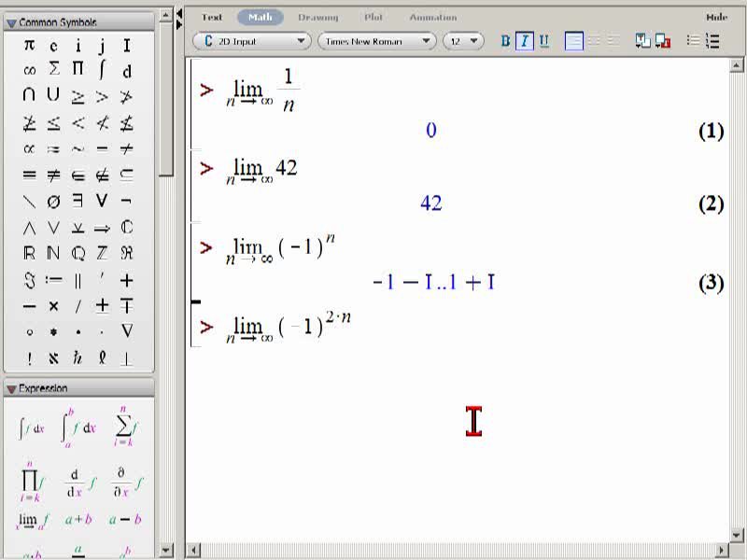Insert the exists symbol
This screenshot has width=747, height=560.
[78, 201]
